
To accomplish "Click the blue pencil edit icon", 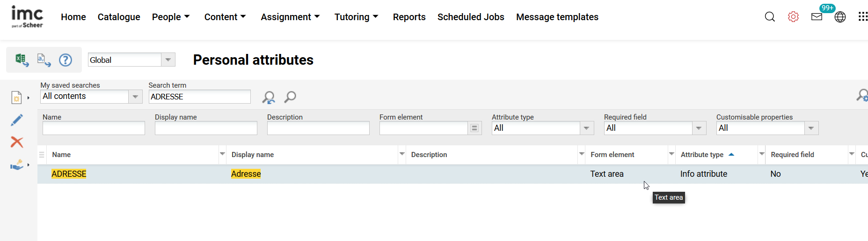I will click(17, 120).
